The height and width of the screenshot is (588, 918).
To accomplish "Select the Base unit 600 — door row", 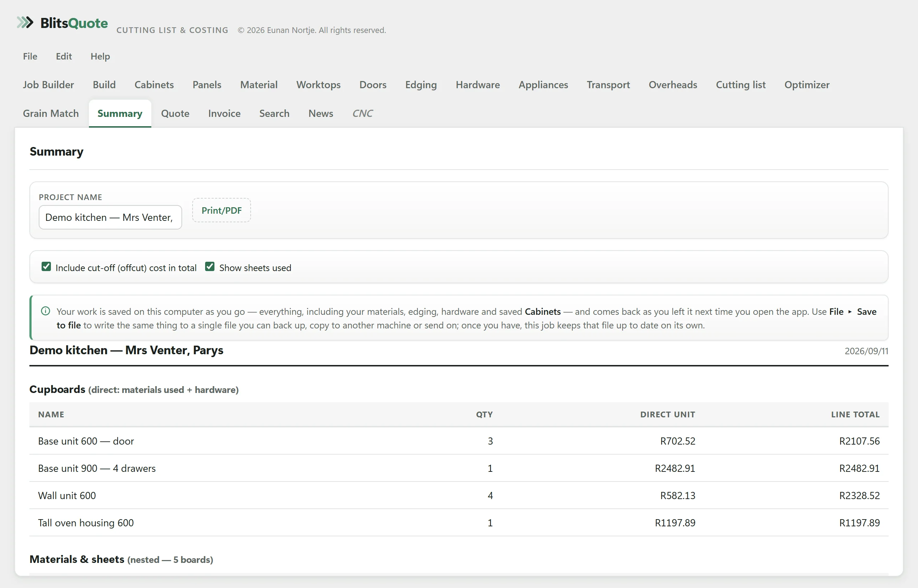I will [x=459, y=441].
